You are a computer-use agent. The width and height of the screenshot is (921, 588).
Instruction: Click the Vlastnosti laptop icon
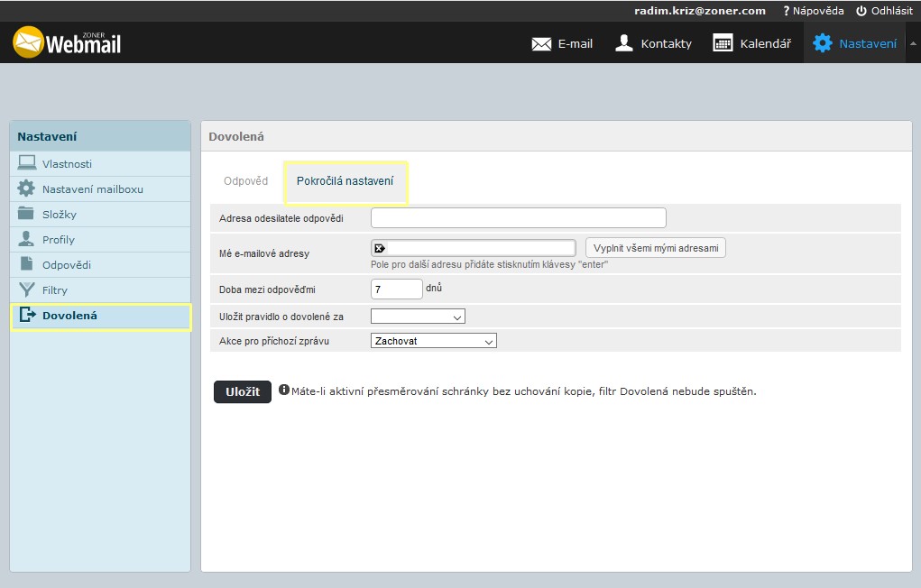(27, 164)
